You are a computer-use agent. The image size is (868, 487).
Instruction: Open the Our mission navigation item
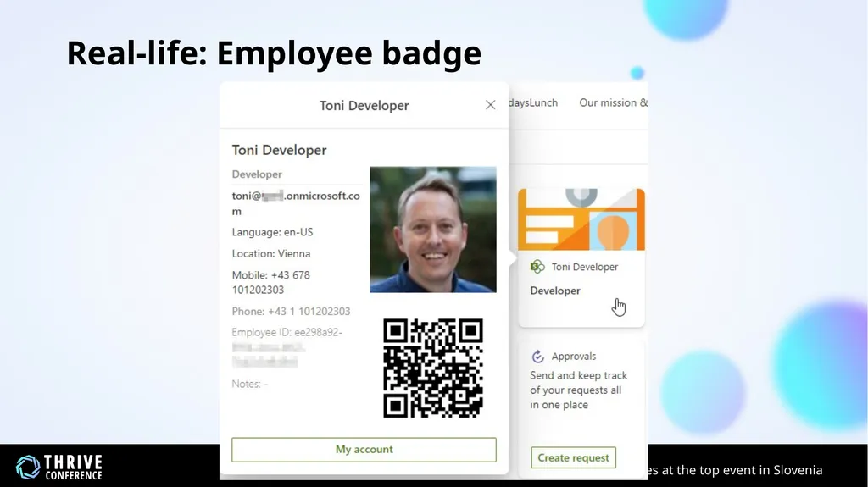click(x=613, y=102)
